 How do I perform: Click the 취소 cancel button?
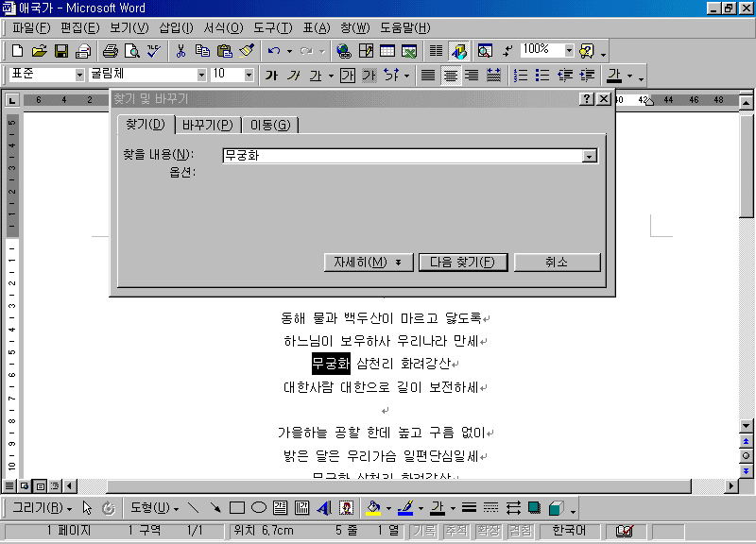tap(557, 263)
